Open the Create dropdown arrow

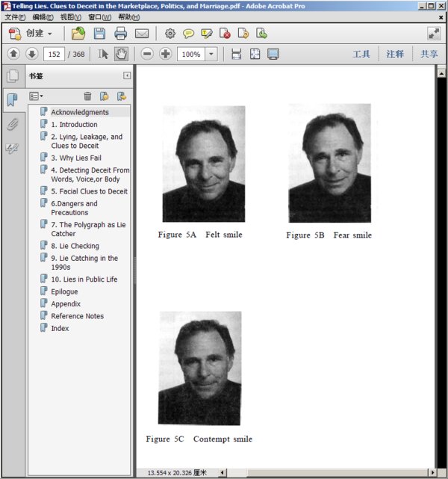point(49,34)
